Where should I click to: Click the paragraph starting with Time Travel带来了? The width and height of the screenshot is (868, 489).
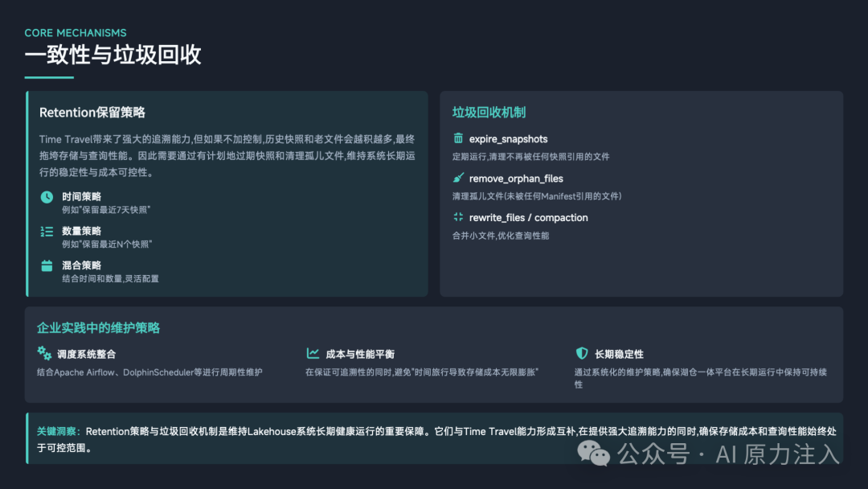coord(227,155)
